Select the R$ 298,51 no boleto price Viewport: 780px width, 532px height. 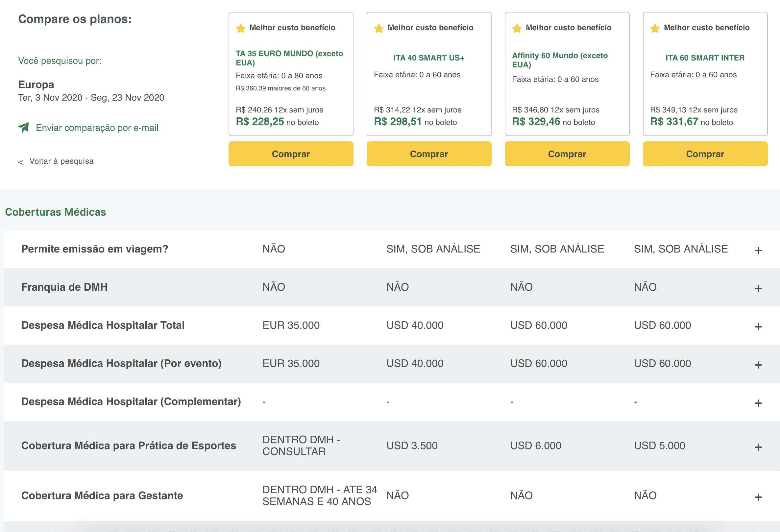click(x=416, y=122)
